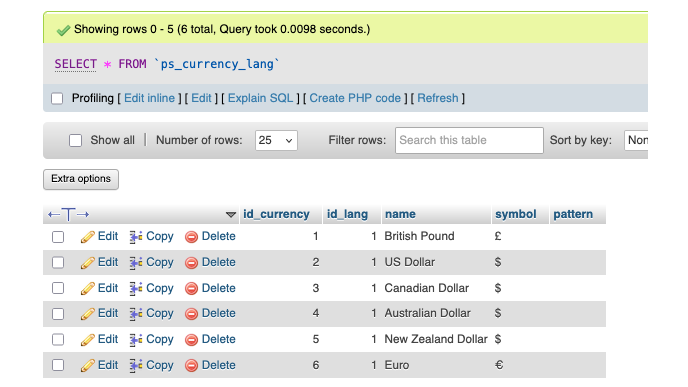The image size is (688, 387).
Task: Click the '€' symbol cell
Action: (x=499, y=365)
